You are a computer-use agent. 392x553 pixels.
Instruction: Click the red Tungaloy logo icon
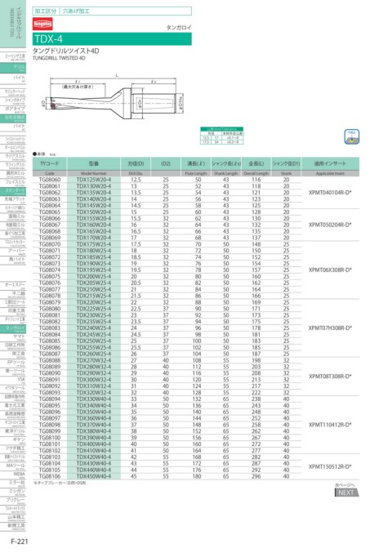point(42,24)
